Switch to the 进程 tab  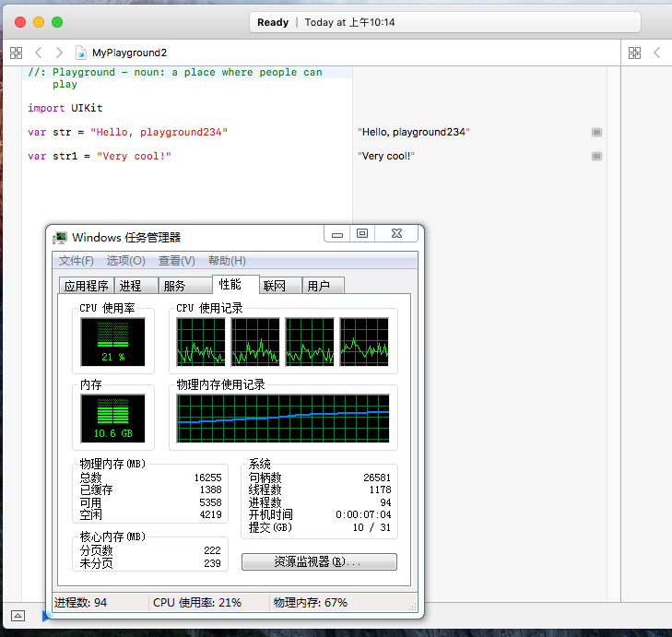[131, 286]
